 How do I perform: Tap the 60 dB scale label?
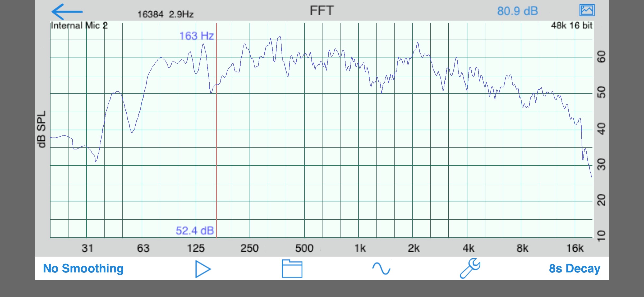601,57
